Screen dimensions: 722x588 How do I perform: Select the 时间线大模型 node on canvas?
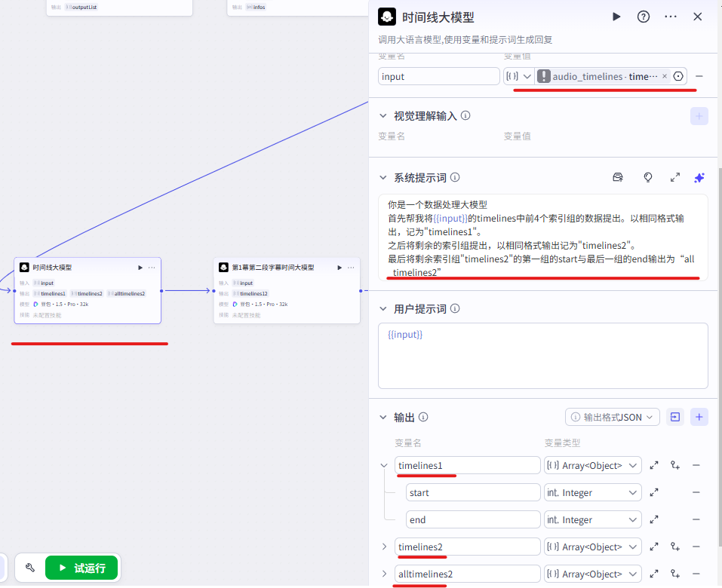tap(88, 291)
